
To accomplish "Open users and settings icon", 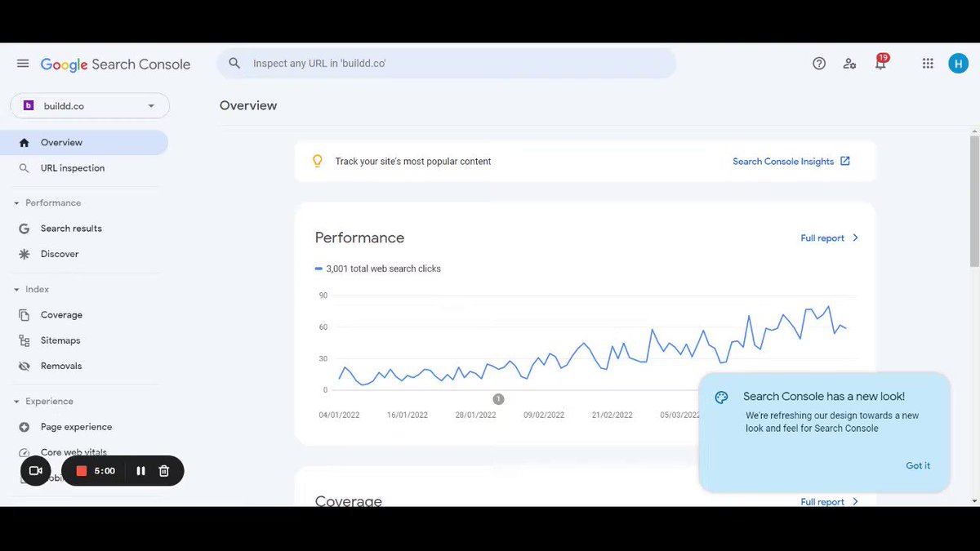I will point(850,64).
